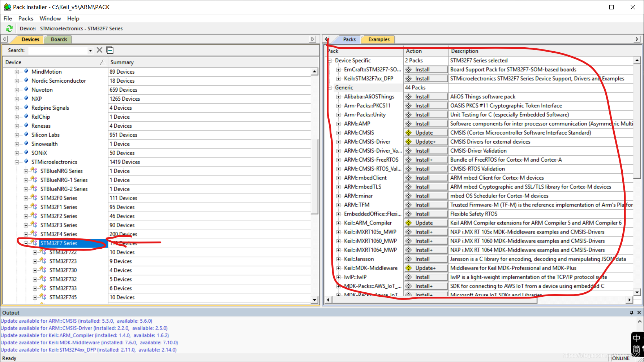The height and width of the screenshot is (362, 644).
Task: Collapse the Device Specific packs group
Action: point(330,61)
